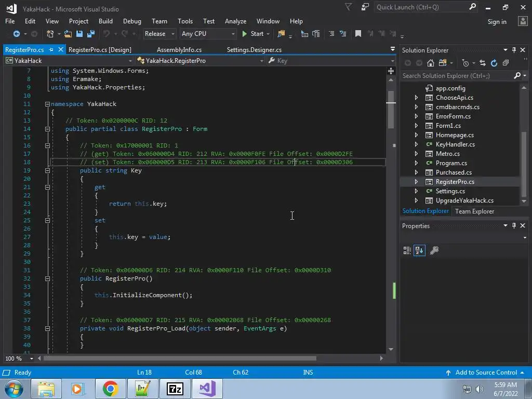Click the Solution Explorer Home icon
This screenshot has height=399, width=532.
pos(431,63)
